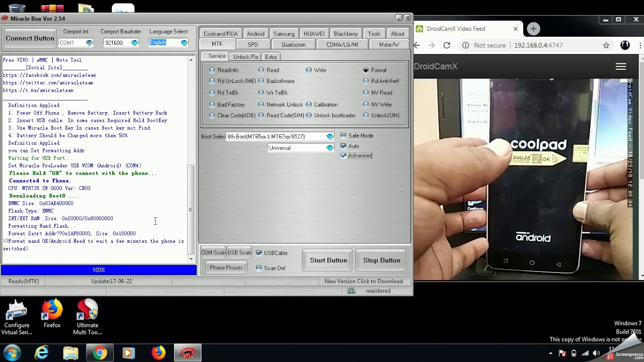Click the status bar keyboard icon near registered

(352, 291)
